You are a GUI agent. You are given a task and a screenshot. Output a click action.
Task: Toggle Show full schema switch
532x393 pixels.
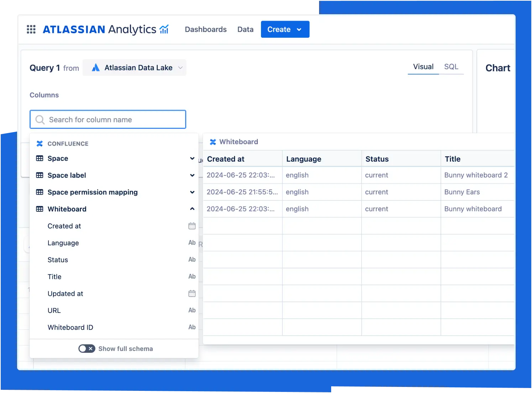pos(87,349)
